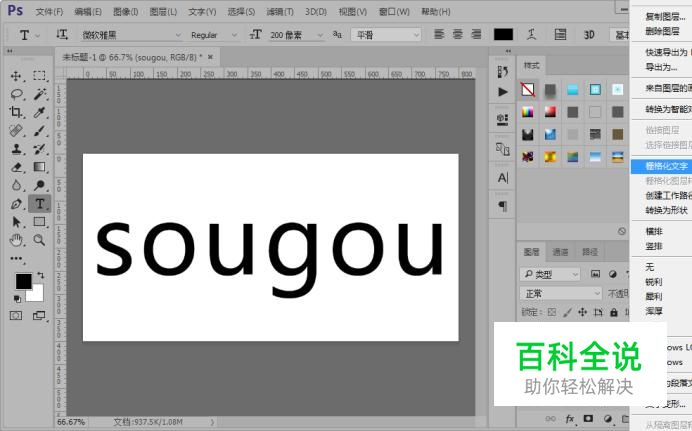The width and height of the screenshot is (692, 431).
Task: Open the Type tool preset picker arrow
Action: [x=38, y=35]
